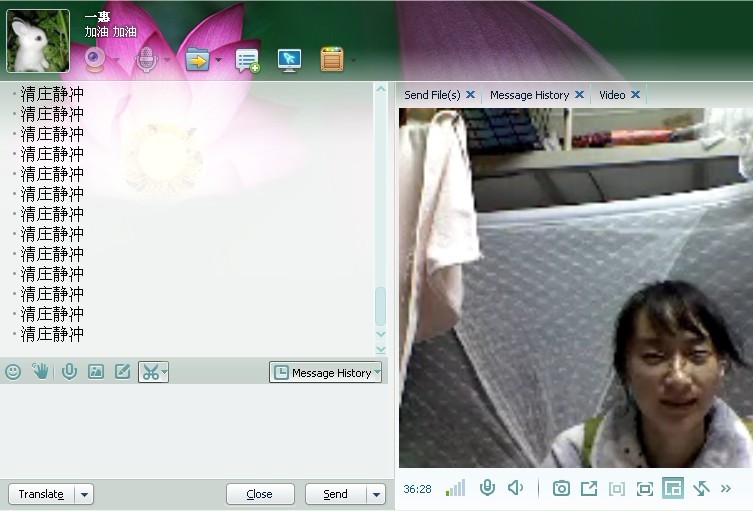Switch to the Send File(s) tab
The width and height of the screenshot is (753, 511).
432,95
